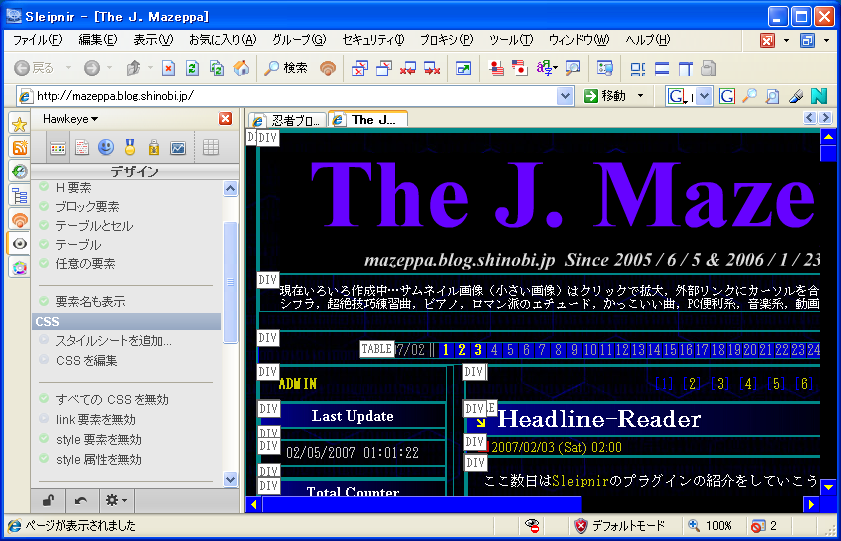This screenshot has width=841, height=541.
Task: Click the 移動 go button
Action: [606, 96]
